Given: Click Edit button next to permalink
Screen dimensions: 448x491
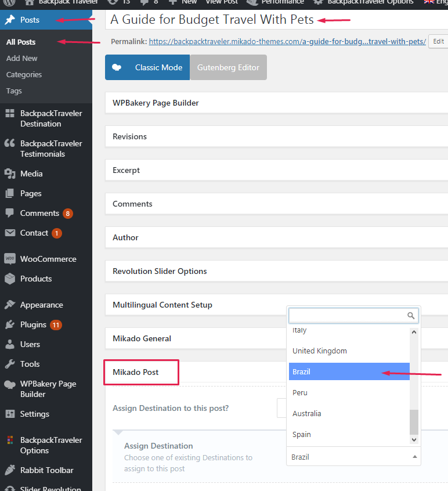Looking at the screenshot, I should (438, 41).
